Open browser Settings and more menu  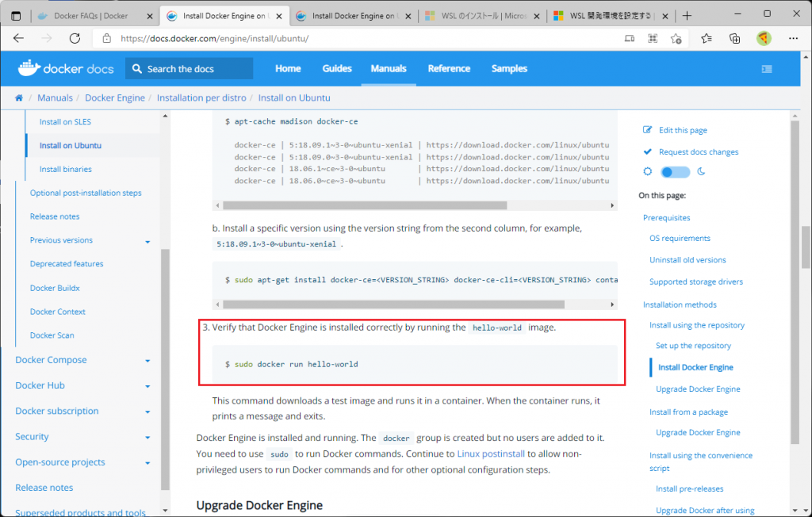[x=793, y=38]
